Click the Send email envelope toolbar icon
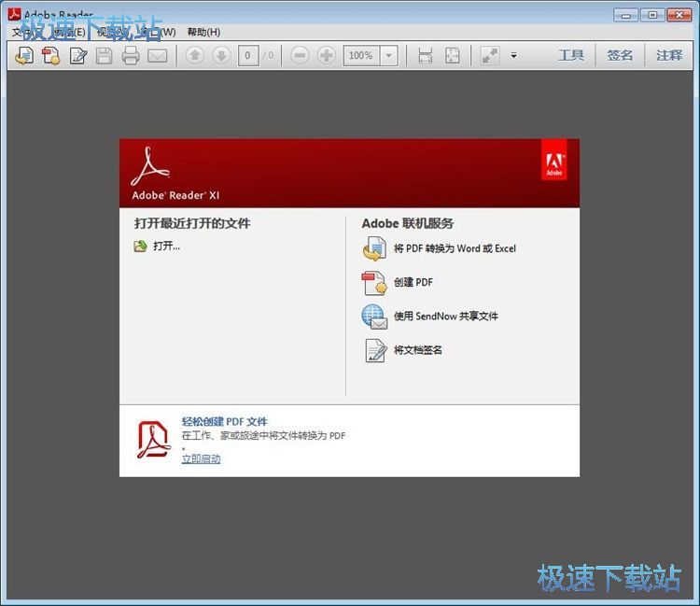Image resolution: width=700 pixels, height=606 pixels. click(x=157, y=56)
